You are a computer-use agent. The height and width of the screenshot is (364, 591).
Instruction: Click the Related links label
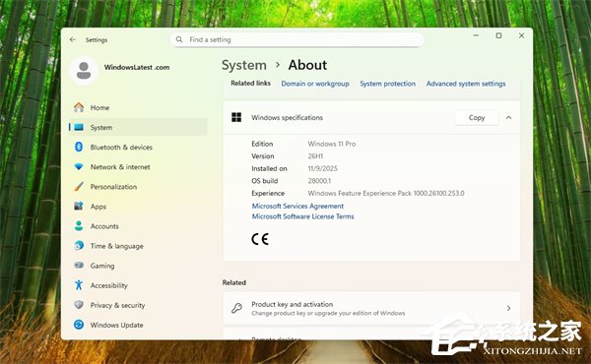(250, 84)
